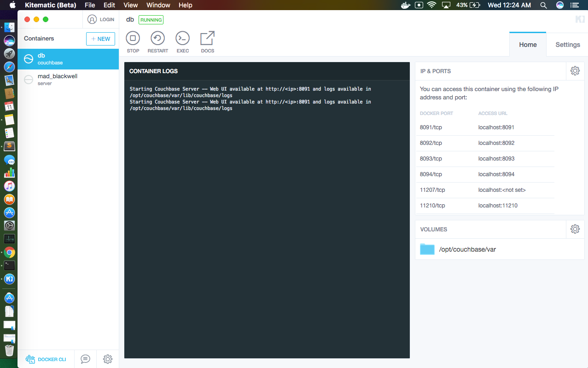Open Kitematic app preferences gear
The image size is (588, 368).
(x=107, y=359)
